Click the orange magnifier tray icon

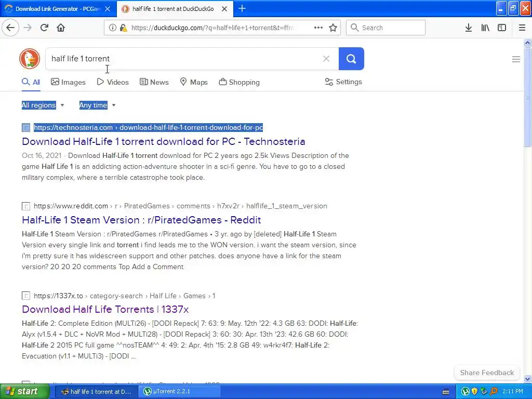(494, 392)
